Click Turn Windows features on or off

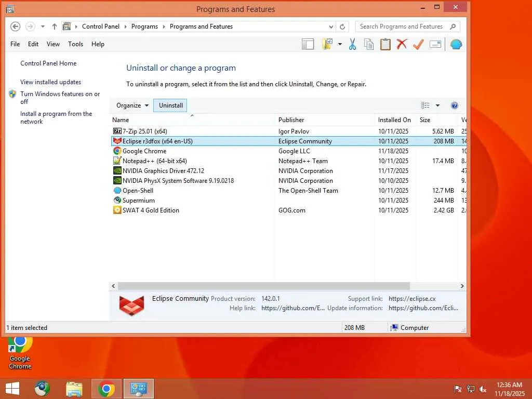pyautogui.click(x=60, y=98)
